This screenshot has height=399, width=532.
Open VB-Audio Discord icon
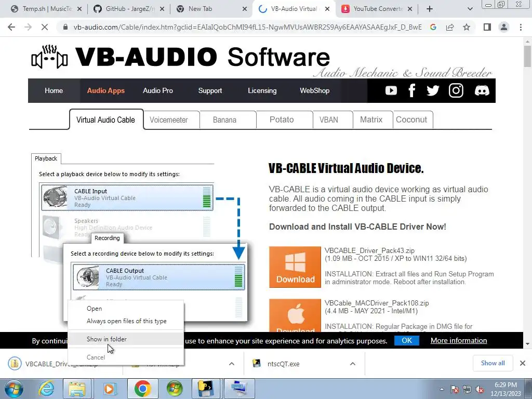click(x=482, y=90)
